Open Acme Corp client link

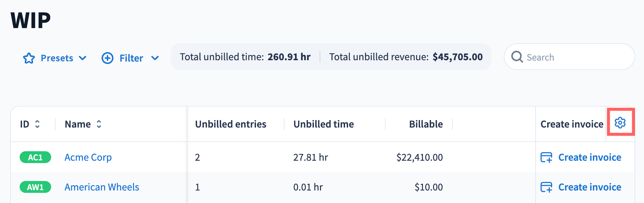point(88,157)
